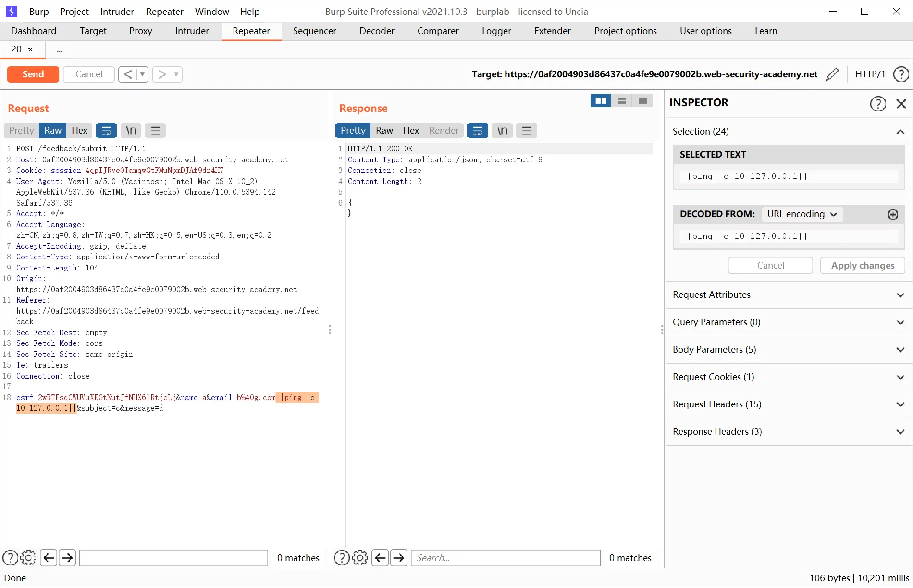Open the Request panel hamburger menu
The image size is (913, 588).
pos(155,131)
